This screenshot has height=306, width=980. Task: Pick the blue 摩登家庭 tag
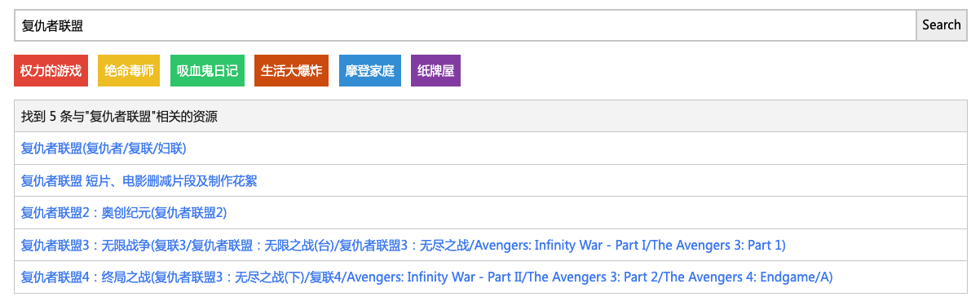[370, 71]
